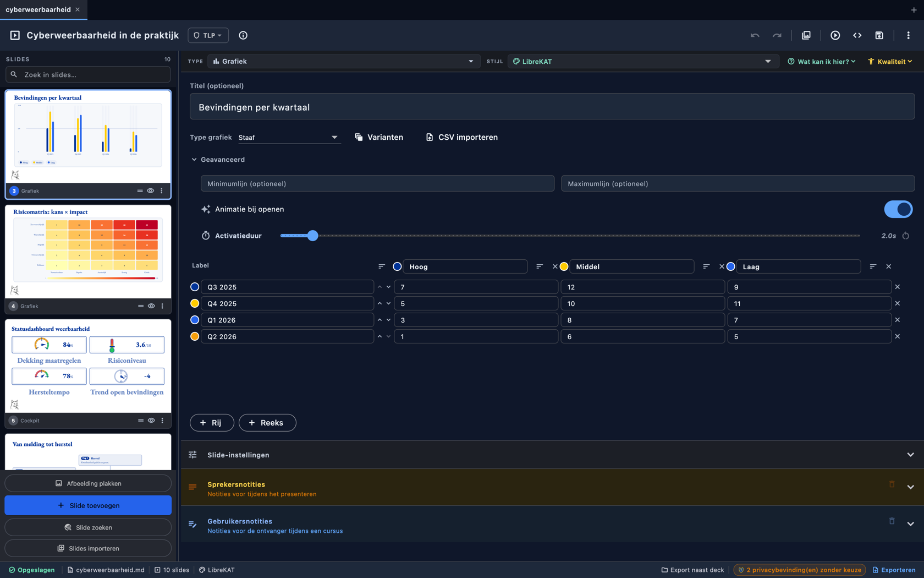Image resolution: width=924 pixels, height=578 pixels.
Task: Delete the Q2 2026 row
Action: 897,336
